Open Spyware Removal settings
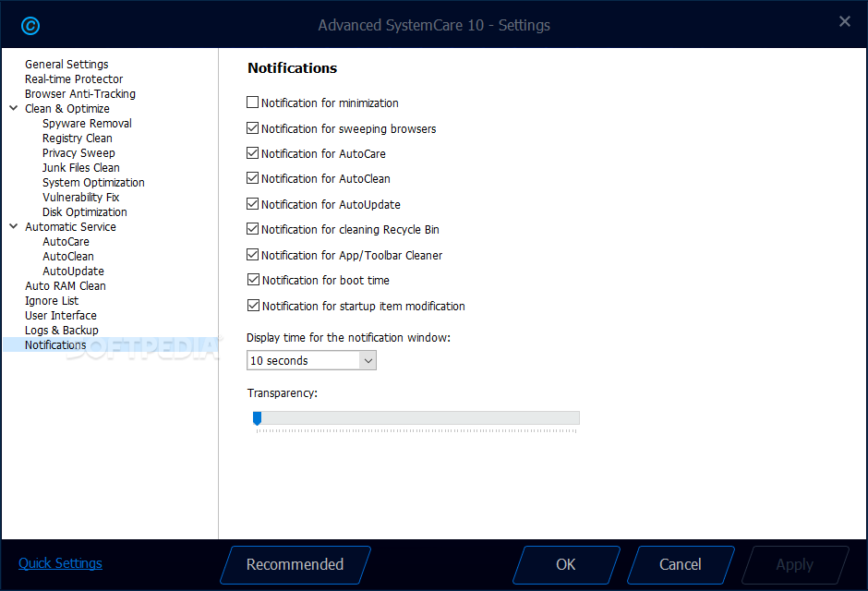 point(87,124)
